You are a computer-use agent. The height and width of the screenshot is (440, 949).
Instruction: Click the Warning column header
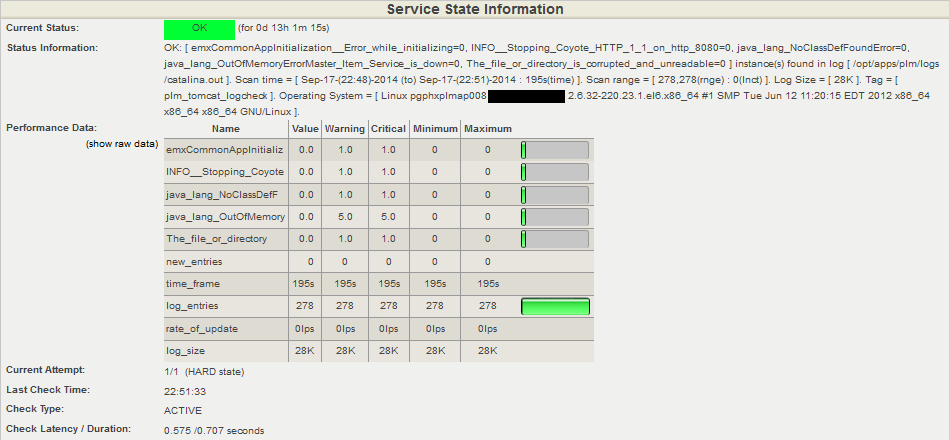click(x=343, y=129)
